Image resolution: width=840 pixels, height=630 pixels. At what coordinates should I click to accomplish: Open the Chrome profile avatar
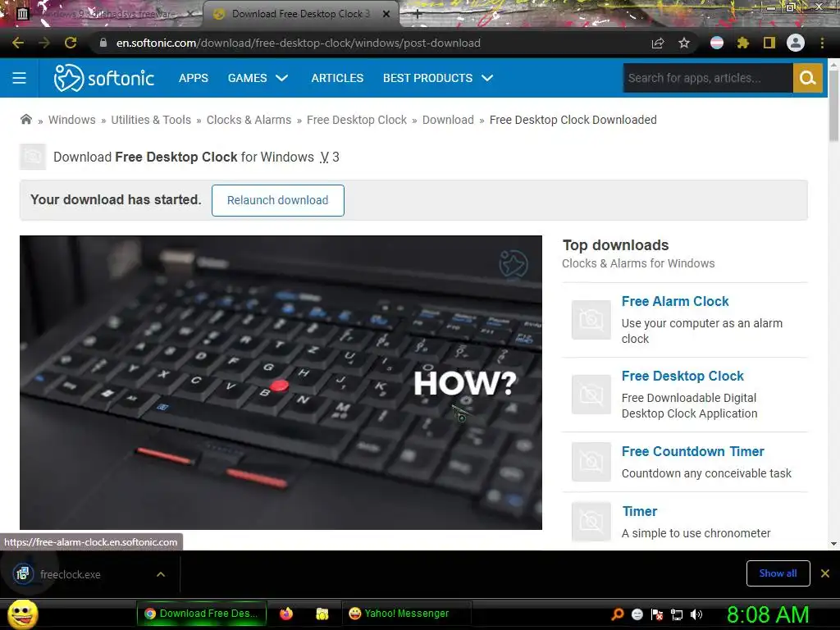(x=796, y=43)
